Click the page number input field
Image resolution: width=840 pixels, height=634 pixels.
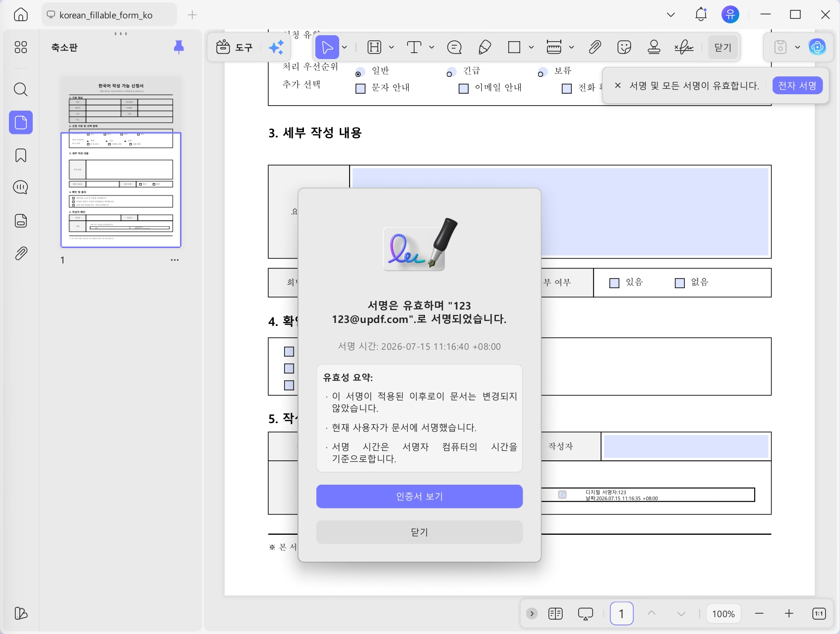pyautogui.click(x=621, y=614)
